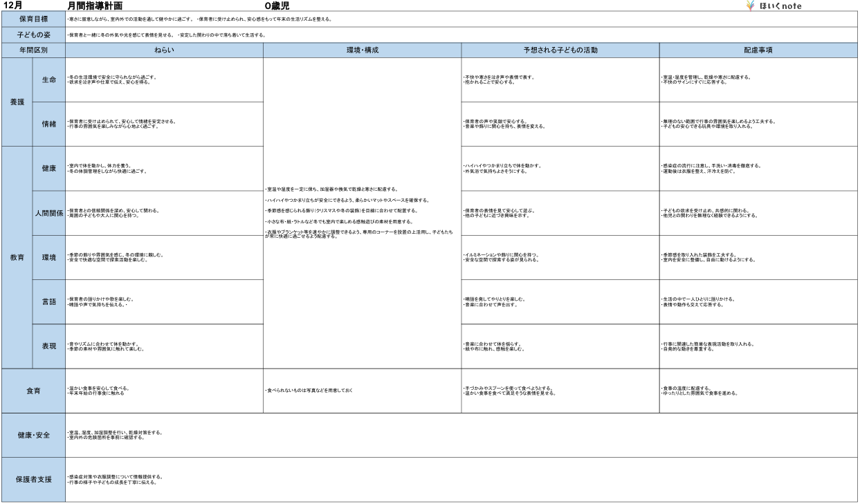Select the 配慮事項 column header
This screenshot has width=860, height=504.
click(x=758, y=50)
